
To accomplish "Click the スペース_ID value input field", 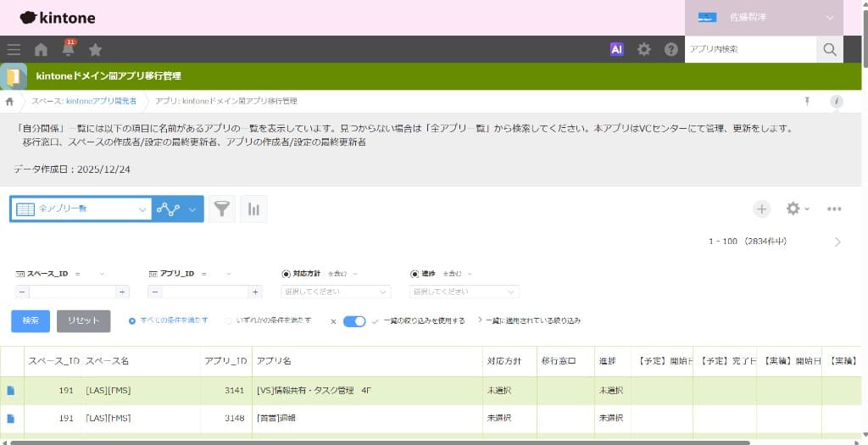I will click(73, 292).
